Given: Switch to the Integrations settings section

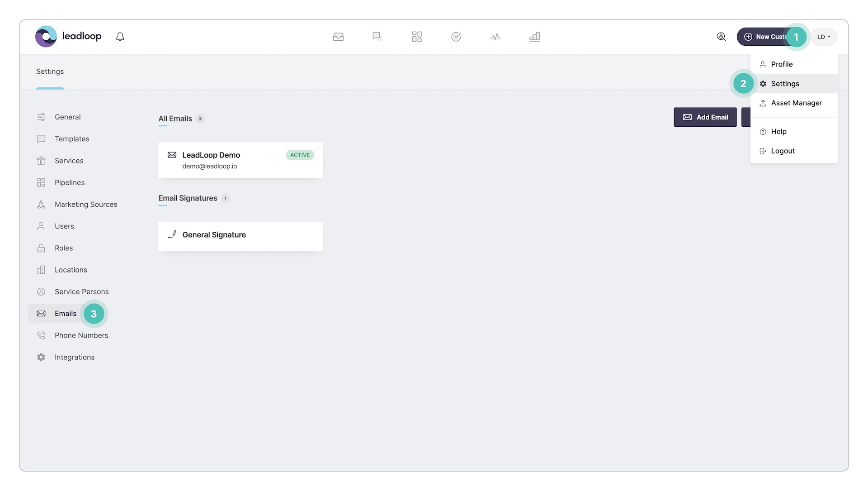Looking at the screenshot, I should 74,357.
